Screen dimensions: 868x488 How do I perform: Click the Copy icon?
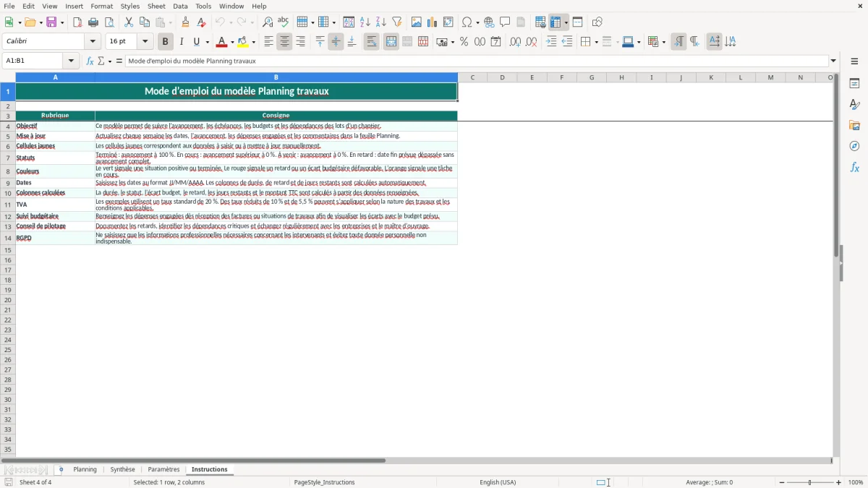[145, 22]
